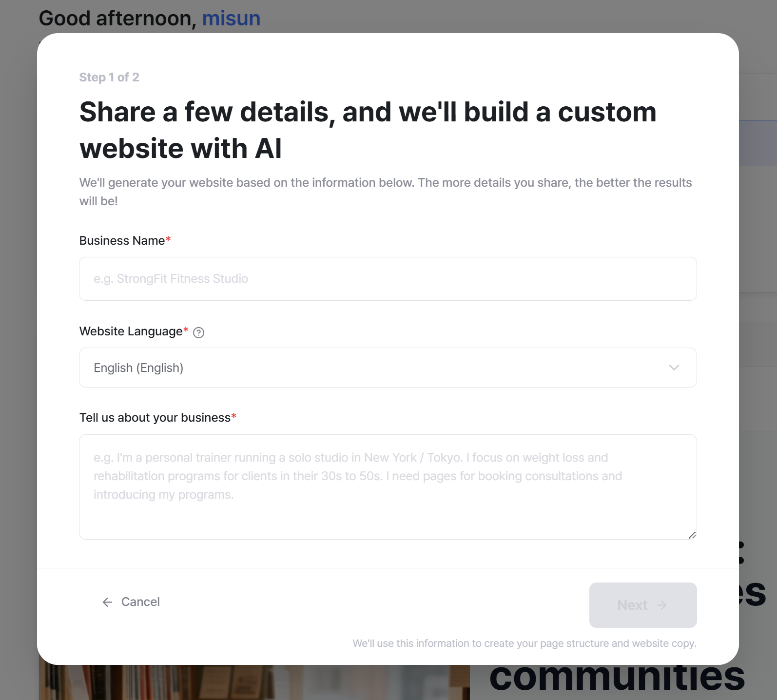Click the right arrow icon in the Next button

point(661,605)
